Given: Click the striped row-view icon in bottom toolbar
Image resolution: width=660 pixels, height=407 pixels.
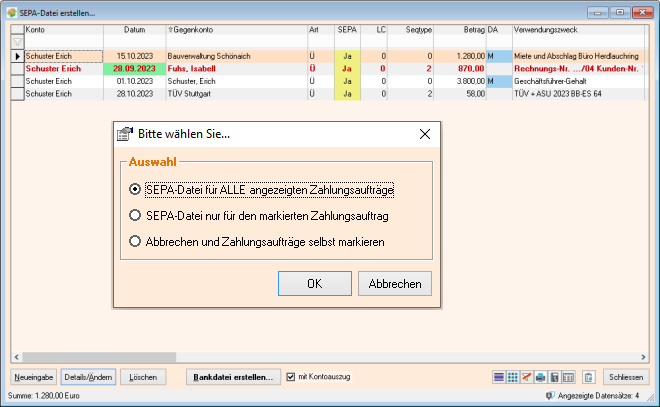Looking at the screenshot, I should click(499, 377).
